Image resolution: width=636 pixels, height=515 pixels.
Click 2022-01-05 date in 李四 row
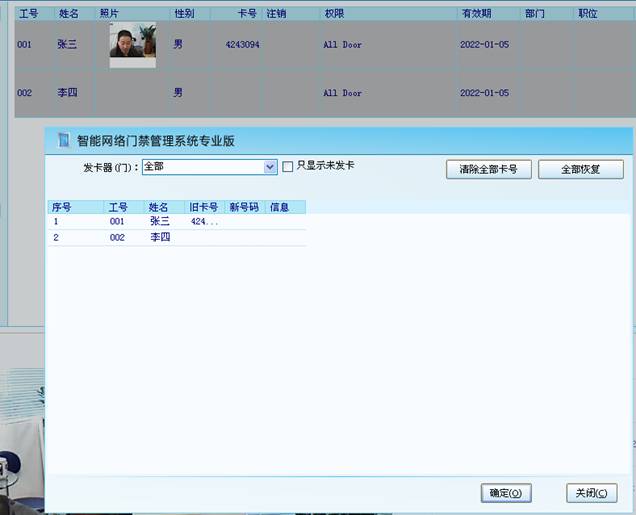484,93
